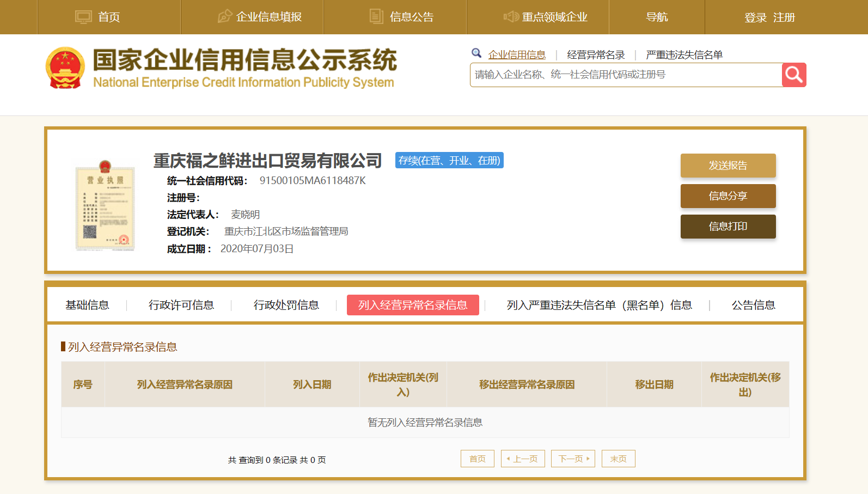868x494 pixels.
Task: Click the 作出决定机关(移出) column header
Action: pyautogui.click(x=745, y=385)
